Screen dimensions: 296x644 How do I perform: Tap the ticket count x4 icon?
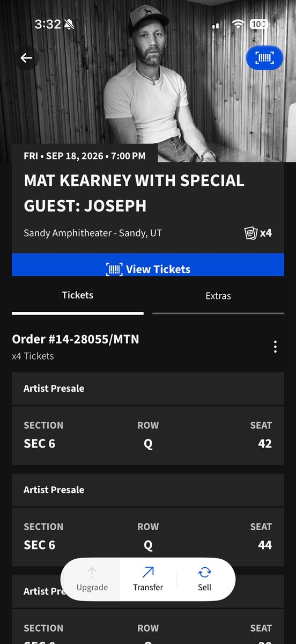coord(258,233)
